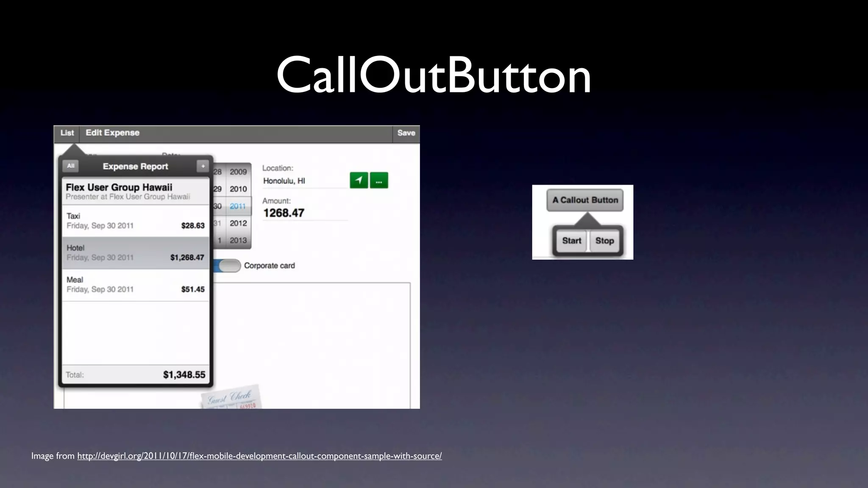The width and height of the screenshot is (868, 488).
Task: Click the A Callout Button
Action: pyautogui.click(x=585, y=200)
